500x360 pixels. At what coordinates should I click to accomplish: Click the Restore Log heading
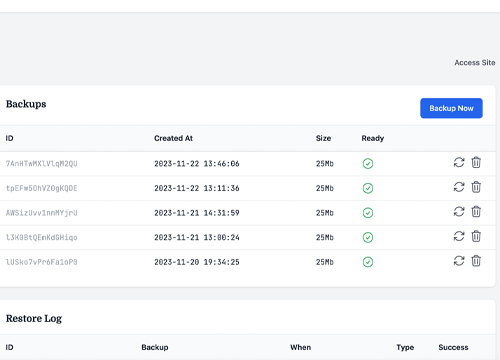point(34,319)
